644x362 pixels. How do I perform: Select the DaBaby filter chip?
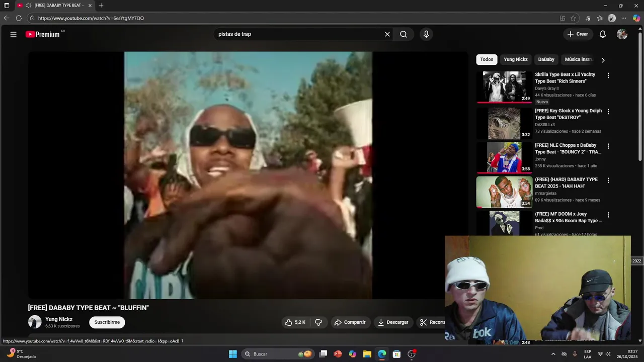coord(546,59)
